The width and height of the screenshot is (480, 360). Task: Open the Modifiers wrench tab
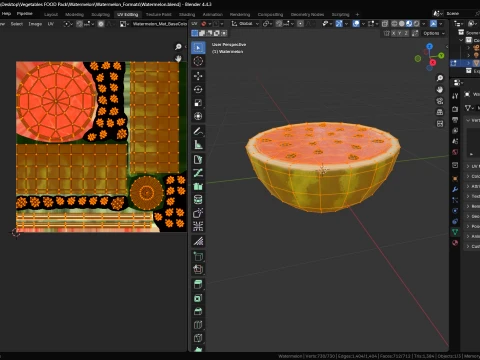tap(455, 189)
